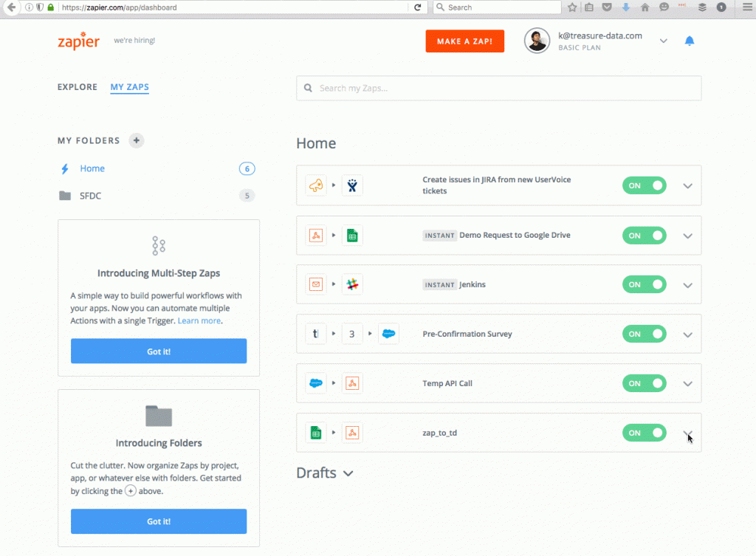
Task: Turn off the Jenkins zap
Action: (644, 284)
